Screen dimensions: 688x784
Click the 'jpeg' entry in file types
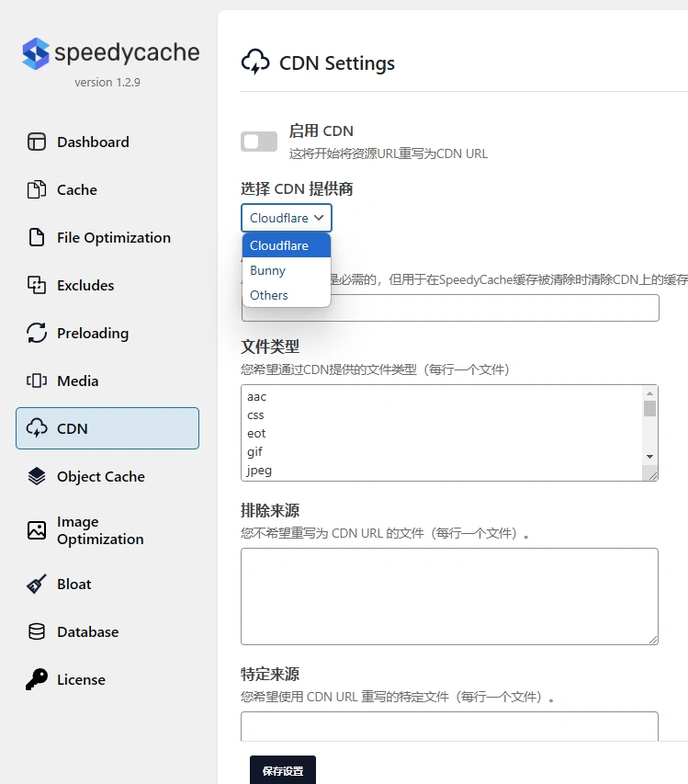click(259, 471)
